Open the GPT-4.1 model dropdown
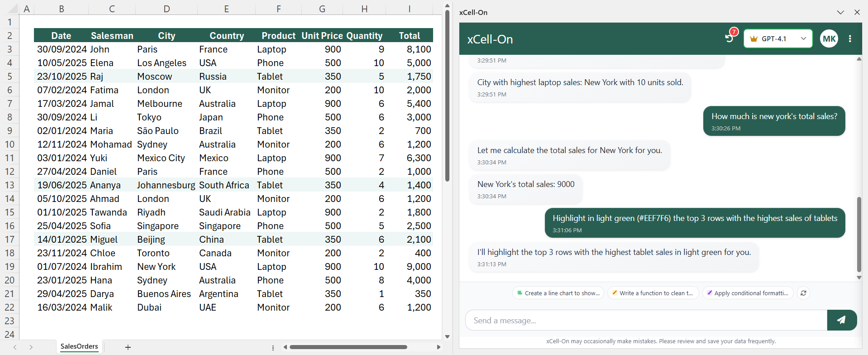Viewport: 868px width, 355px height. (777, 39)
